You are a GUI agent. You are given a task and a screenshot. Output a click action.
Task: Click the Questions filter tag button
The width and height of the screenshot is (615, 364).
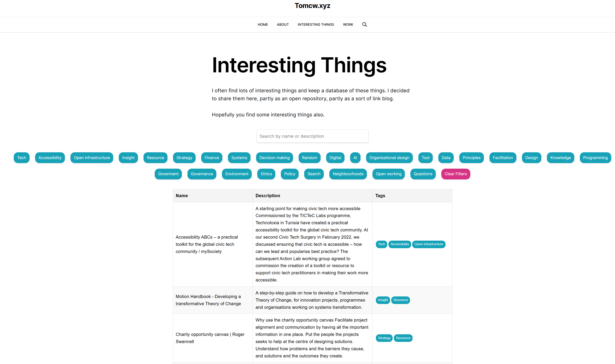[423, 174]
